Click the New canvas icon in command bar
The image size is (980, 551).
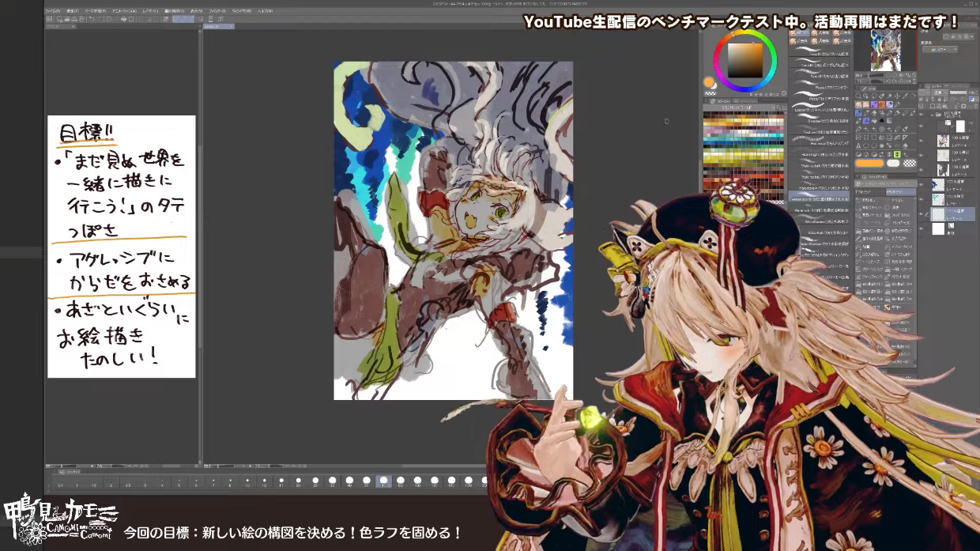coord(59,19)
